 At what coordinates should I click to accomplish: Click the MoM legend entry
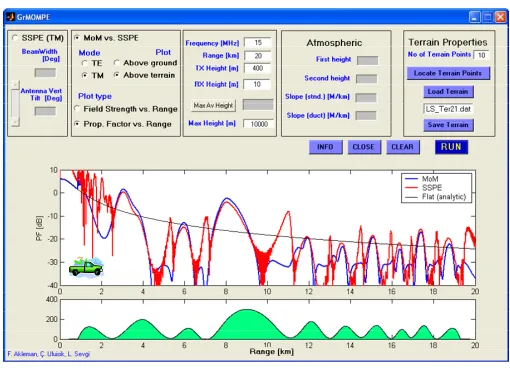pyautogui.click(x=422, y=179)
